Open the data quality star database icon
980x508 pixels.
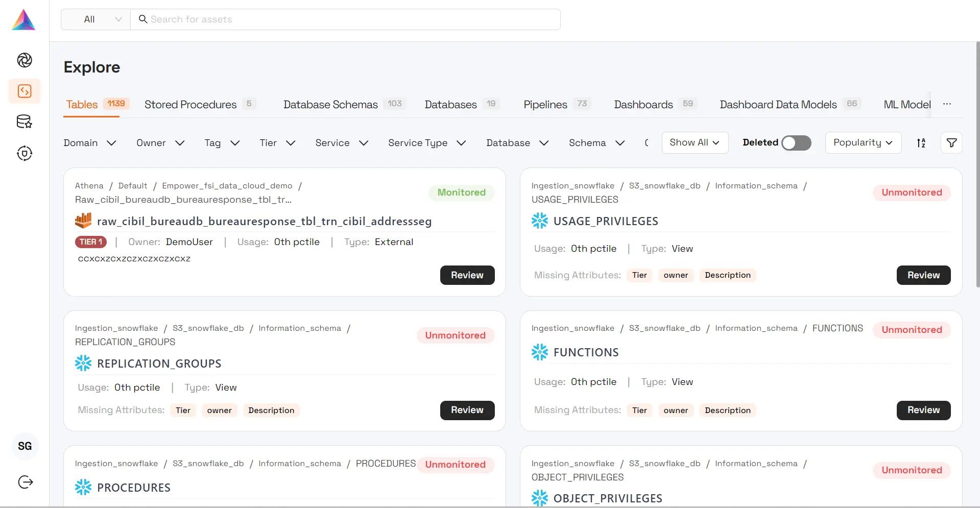(x=25, y=122)
